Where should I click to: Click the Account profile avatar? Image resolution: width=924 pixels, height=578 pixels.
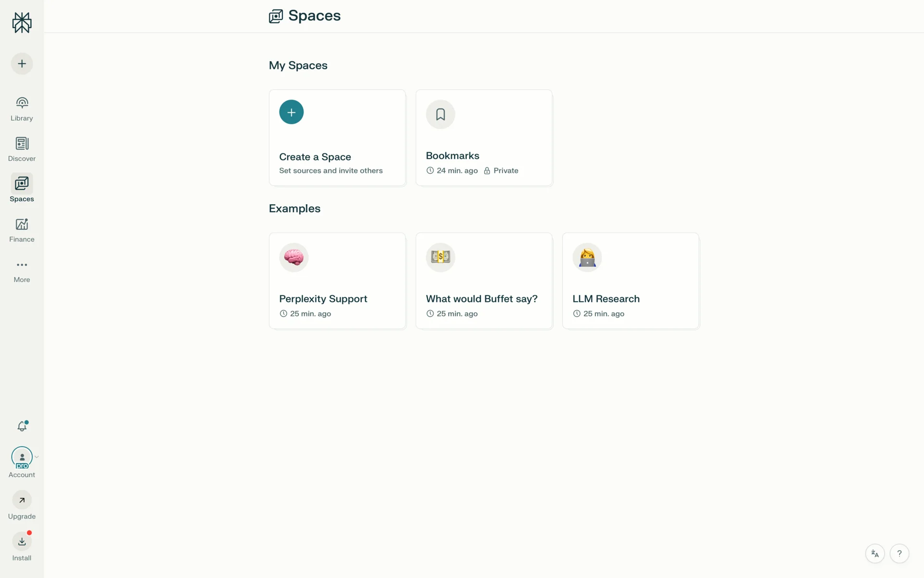tap(22, 457)
